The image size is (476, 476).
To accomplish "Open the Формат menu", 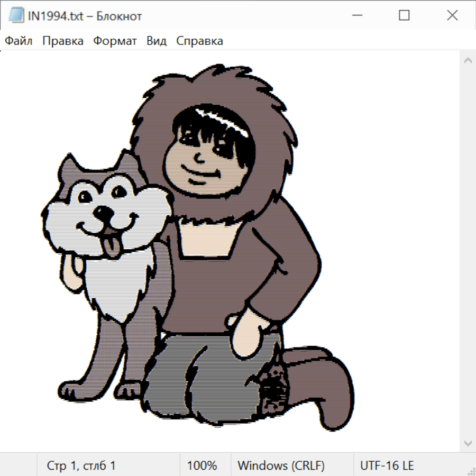I will 115,41.
